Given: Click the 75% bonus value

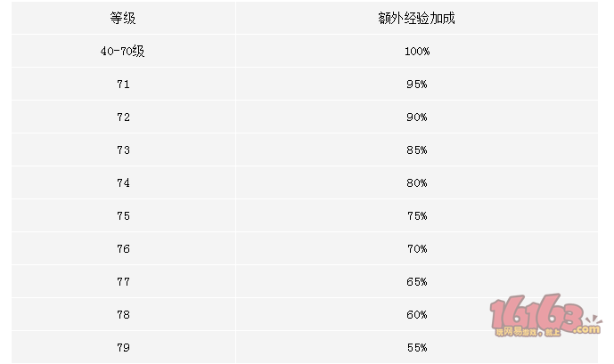Looking at the screenshot, I should pos(417,216).
